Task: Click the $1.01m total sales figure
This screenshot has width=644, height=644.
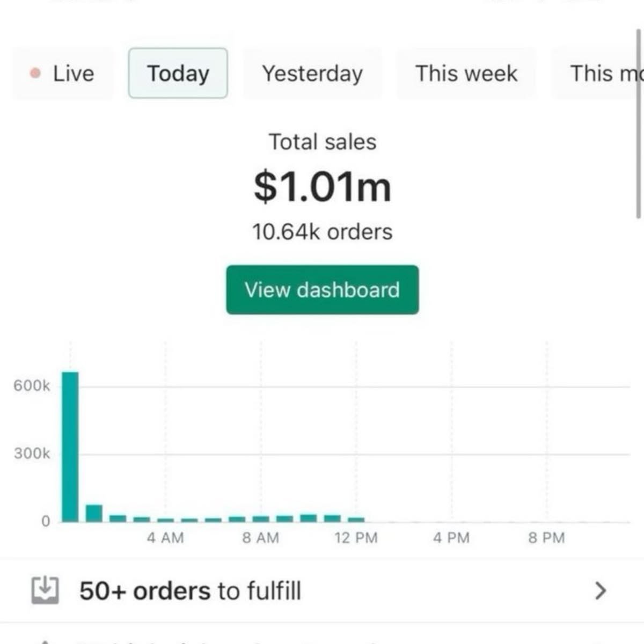Action: pyautogui.click(x=323, y=187)
